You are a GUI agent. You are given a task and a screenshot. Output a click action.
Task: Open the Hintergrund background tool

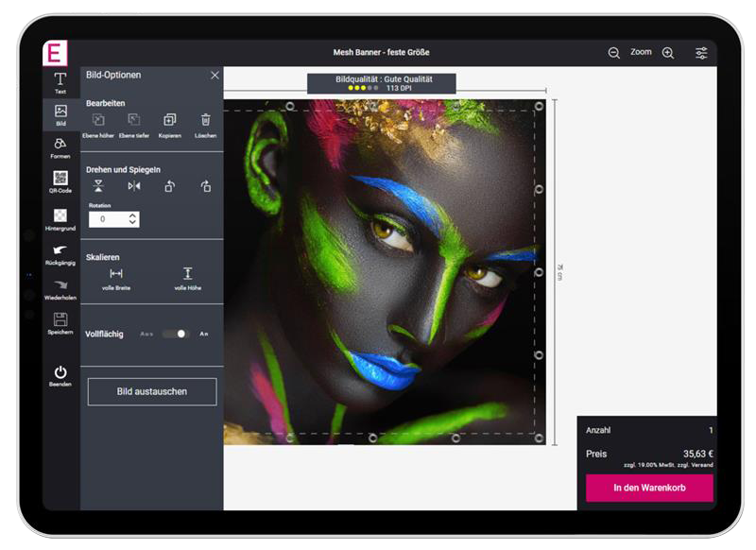pyautogui.click(x=60, y=219)
